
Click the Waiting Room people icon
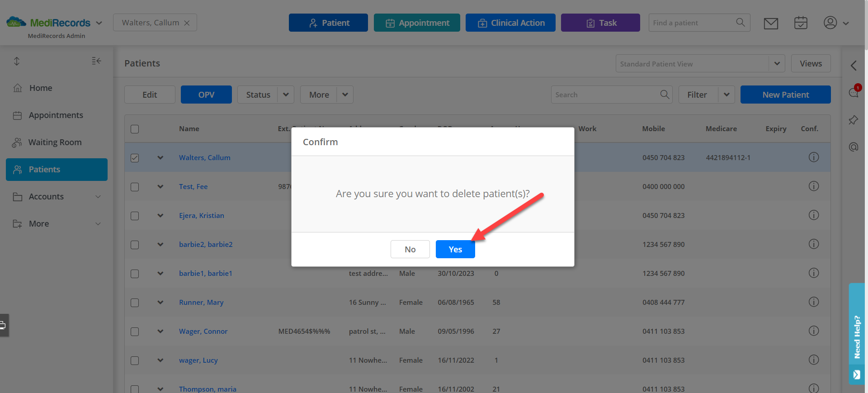point(17,142)
